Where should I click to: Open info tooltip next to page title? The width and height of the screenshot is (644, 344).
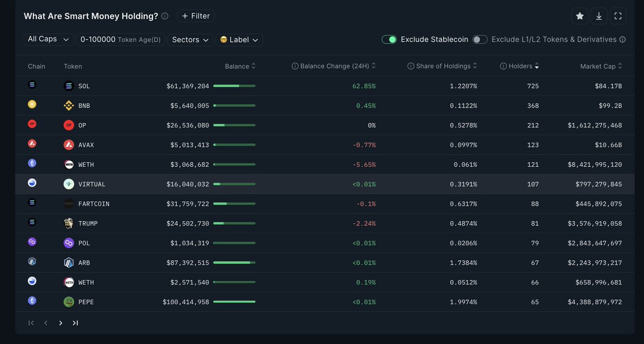tap(164, 16)
